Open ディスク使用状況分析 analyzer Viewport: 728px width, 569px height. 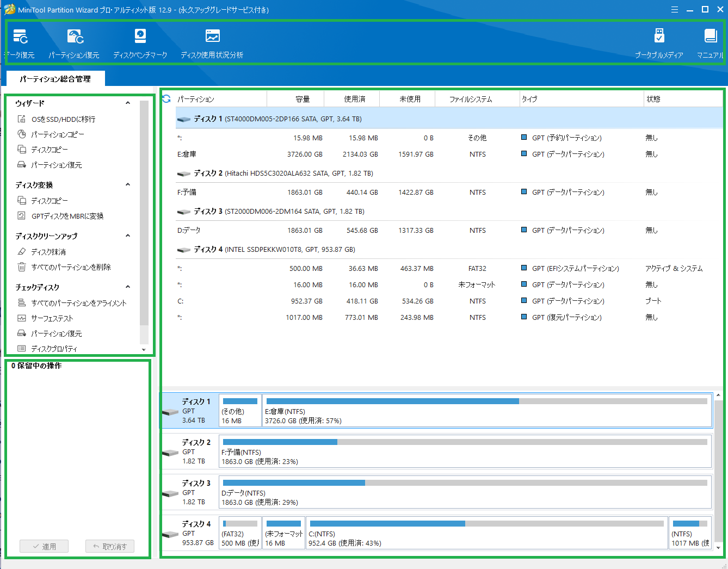212,42
